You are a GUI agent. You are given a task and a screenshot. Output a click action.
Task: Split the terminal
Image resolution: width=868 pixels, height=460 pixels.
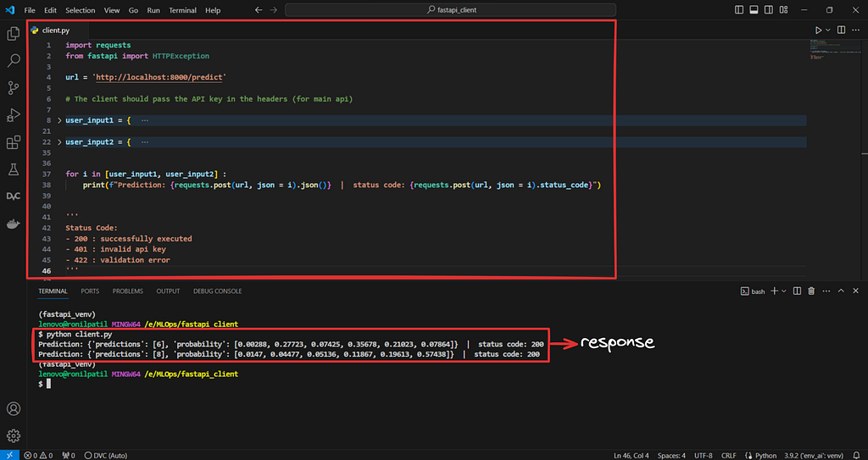point(797,291)
